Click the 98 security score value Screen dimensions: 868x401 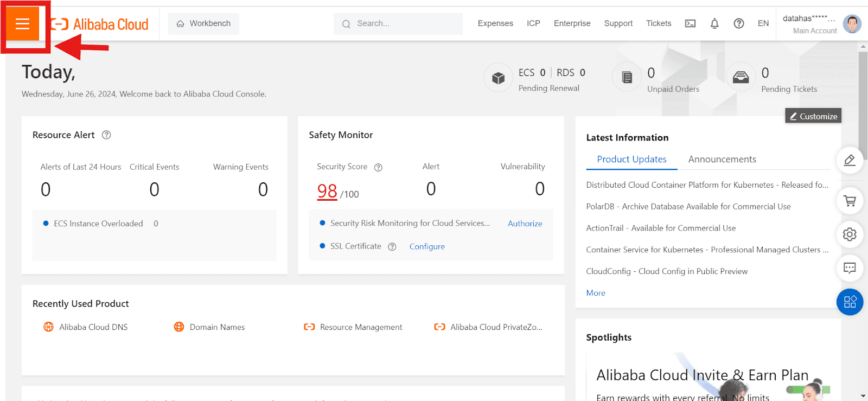[x=327, y=191]
